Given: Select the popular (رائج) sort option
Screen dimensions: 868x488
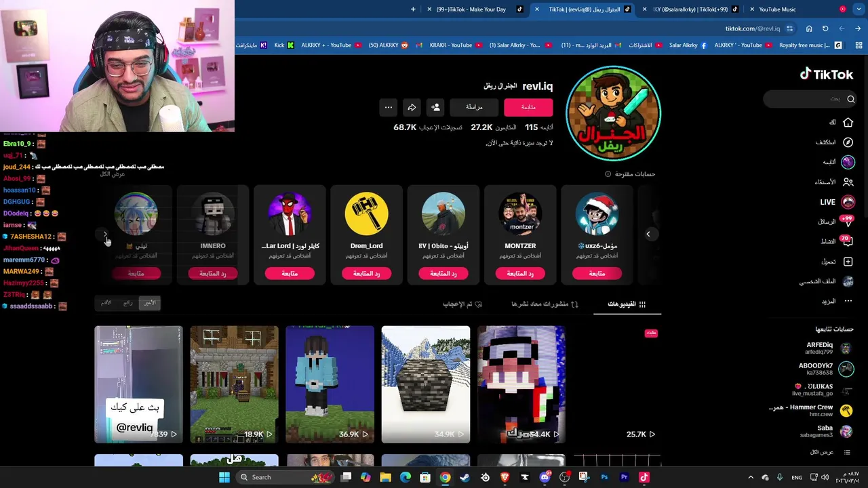Looking at the screenshot, I should [x=127, y=303].
